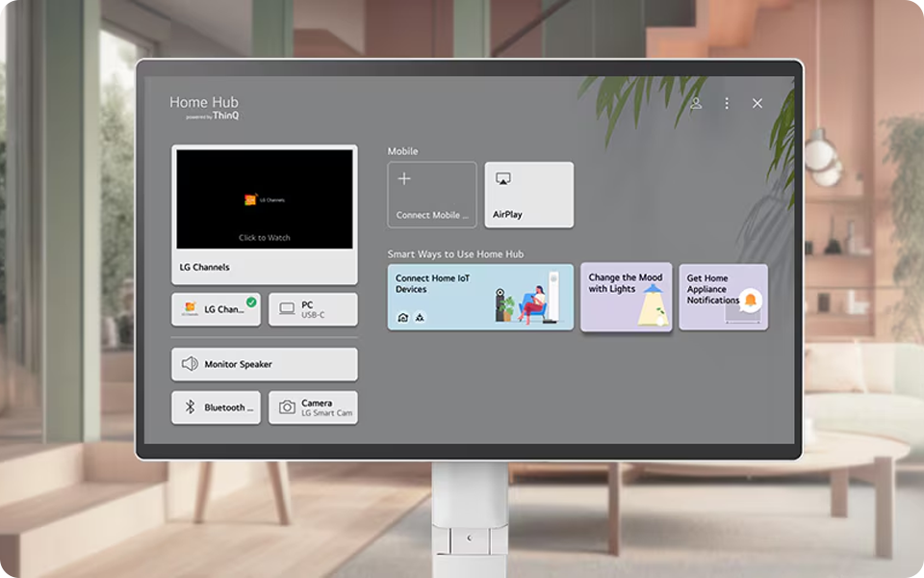Select the LG Chan input source button
Image resolution: width=924 pixels, height=578 pixels.
click(215, 308)
